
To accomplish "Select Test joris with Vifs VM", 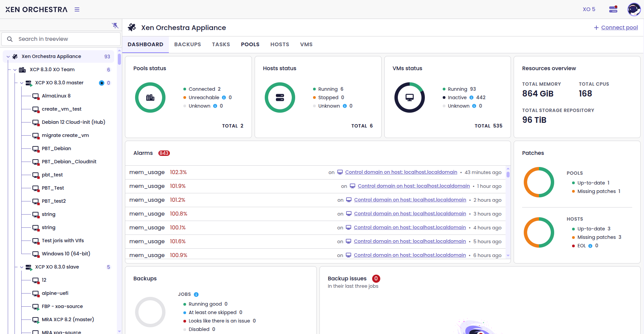I will [x=63, y=241].
